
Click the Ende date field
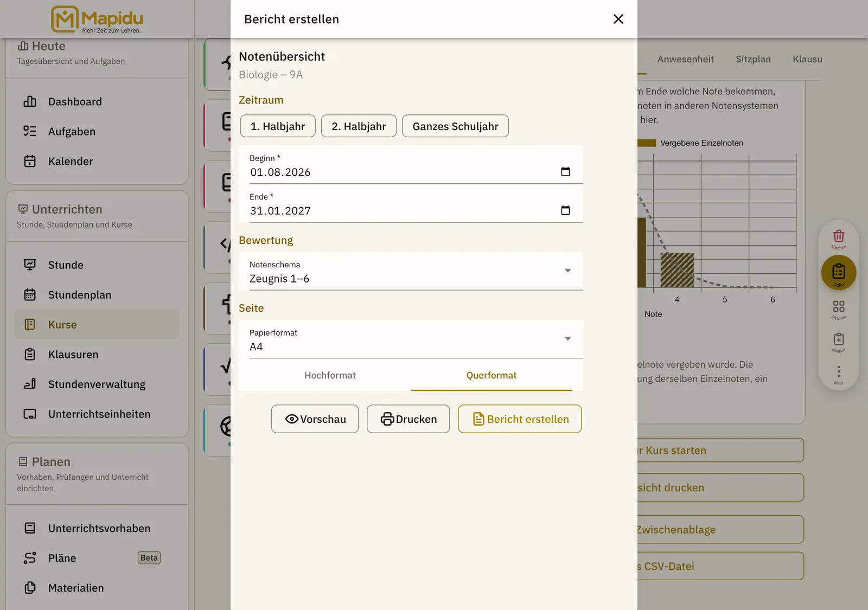point(411,203)
